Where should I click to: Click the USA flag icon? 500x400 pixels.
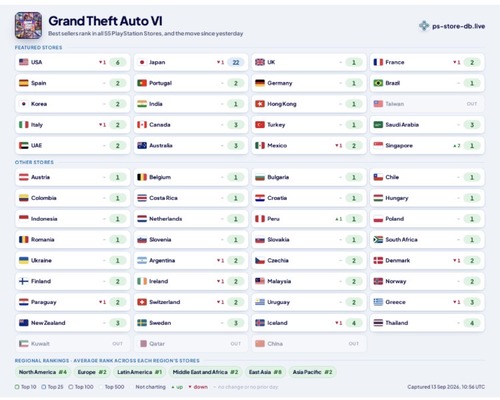click(24, 62)
